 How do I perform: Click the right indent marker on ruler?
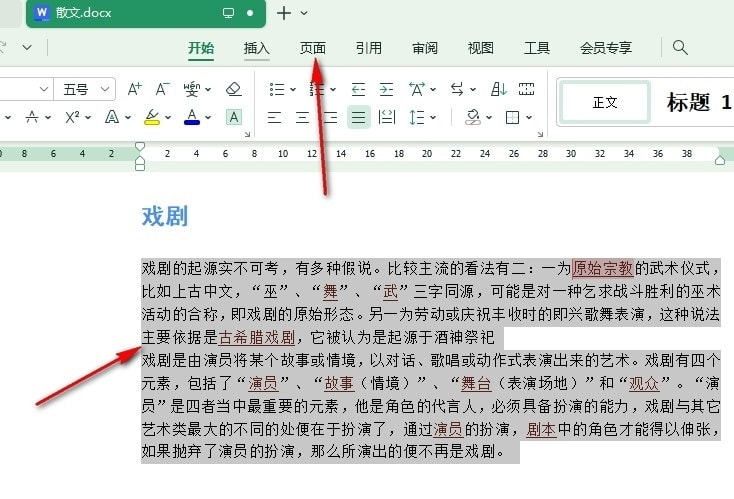(x=720, y=160)
